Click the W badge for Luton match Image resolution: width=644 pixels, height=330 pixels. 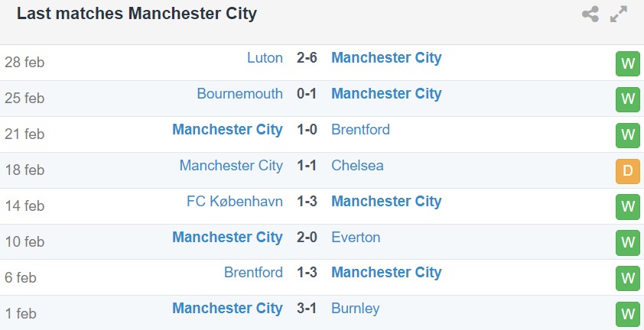click(x=627, y=63)
